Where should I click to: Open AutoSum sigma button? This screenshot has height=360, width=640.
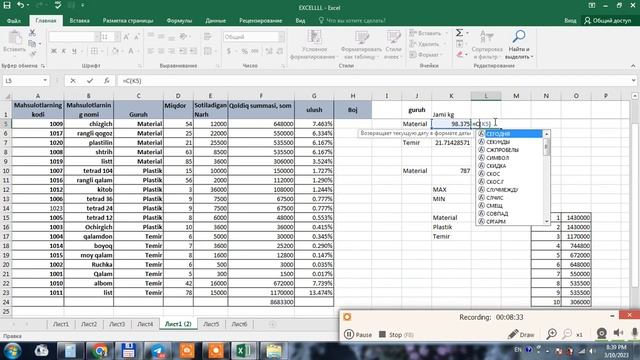pos(460,33)
